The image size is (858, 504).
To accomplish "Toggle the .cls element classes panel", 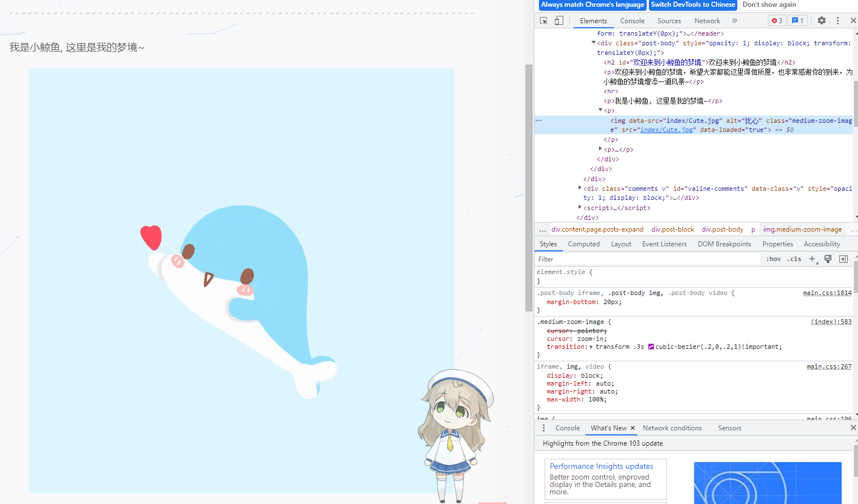I will pyautogui.click(x=794, y=259).
